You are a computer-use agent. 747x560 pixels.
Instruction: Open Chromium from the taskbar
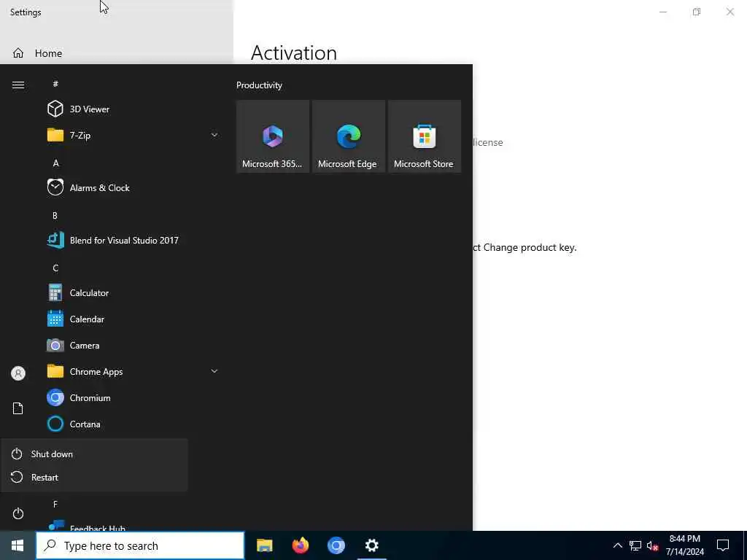(336, 545)
